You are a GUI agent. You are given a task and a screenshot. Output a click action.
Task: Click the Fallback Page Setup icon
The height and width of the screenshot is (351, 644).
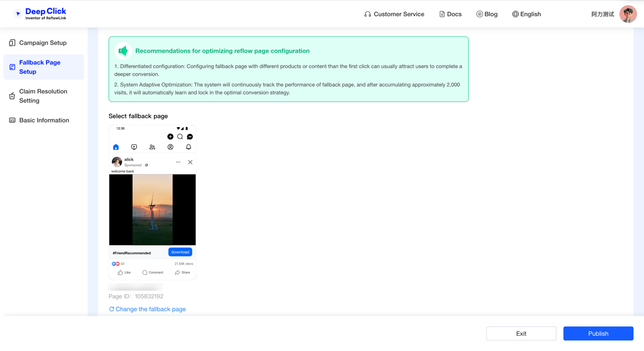pos(12,67)
